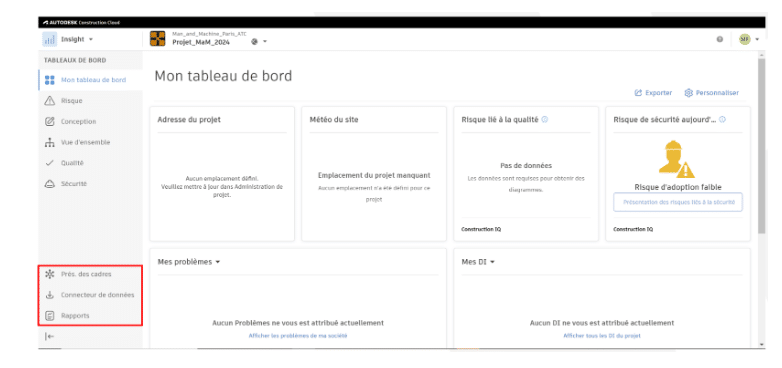This screenshot has width=782, height=368.
Task: Click the Insight module bar chart icon
Action: click(49, 39)
